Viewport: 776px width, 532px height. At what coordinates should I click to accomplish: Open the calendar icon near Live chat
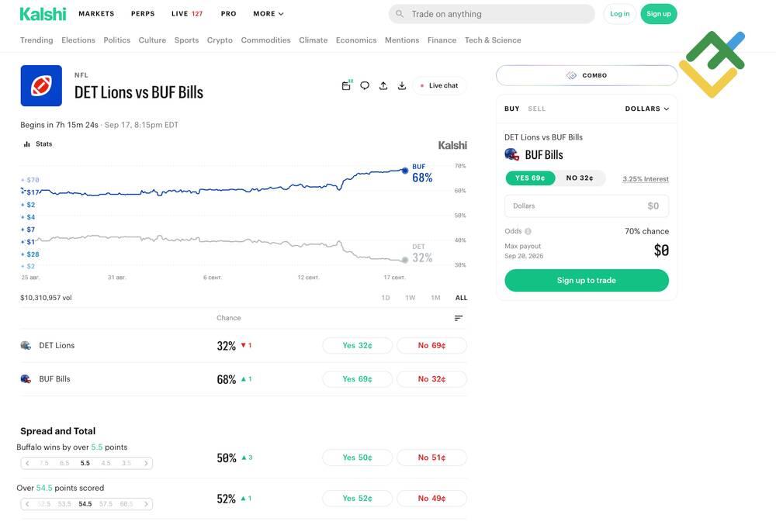point(346,85)
